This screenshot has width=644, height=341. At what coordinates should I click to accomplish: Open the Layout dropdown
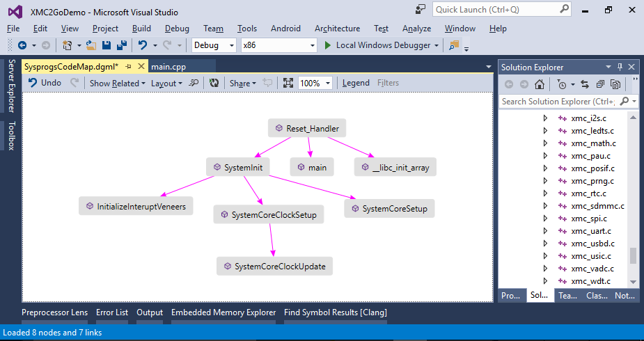pyautogui.click(x=166, y=83)
